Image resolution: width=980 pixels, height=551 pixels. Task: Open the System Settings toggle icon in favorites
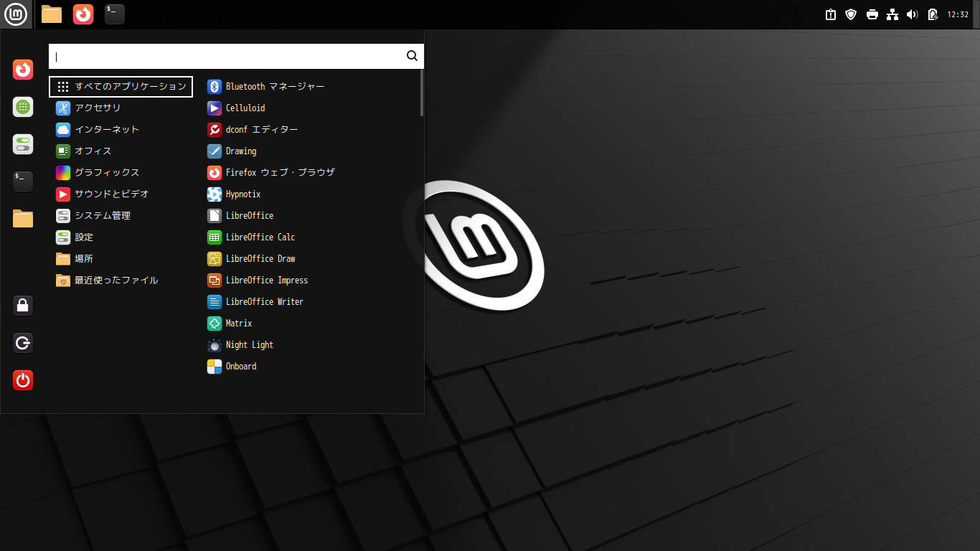click(x=23, y=144)
